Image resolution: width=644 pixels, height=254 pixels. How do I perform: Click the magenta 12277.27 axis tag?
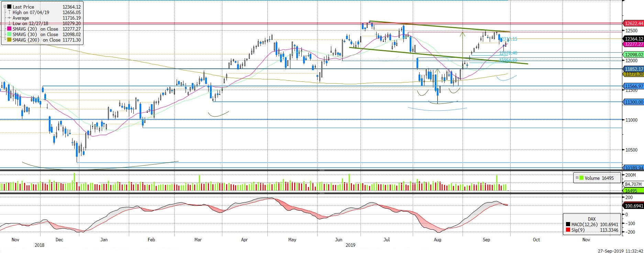[633, 44]
